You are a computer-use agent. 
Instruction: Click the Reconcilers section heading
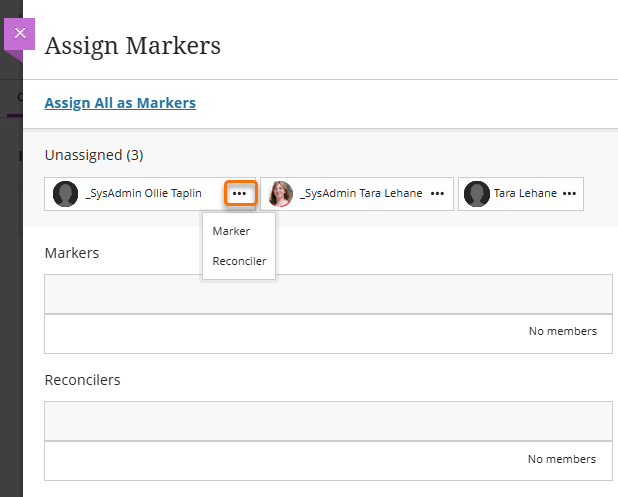click(x=83, y=381)
